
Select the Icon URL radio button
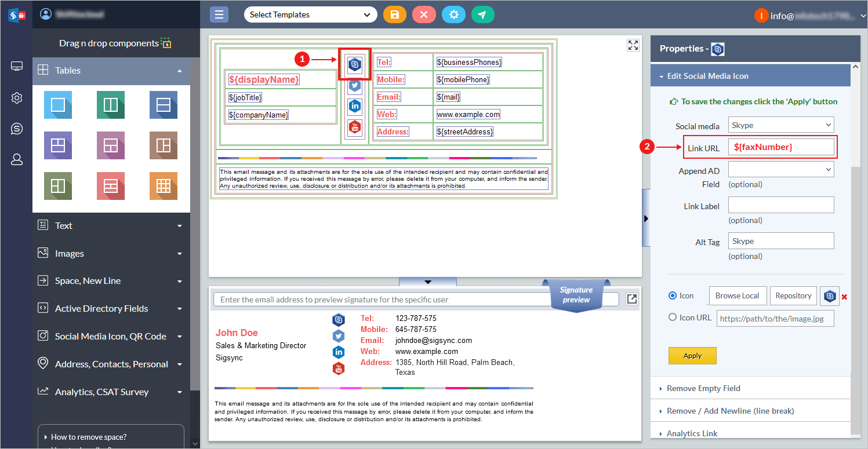tap(673, 317)
